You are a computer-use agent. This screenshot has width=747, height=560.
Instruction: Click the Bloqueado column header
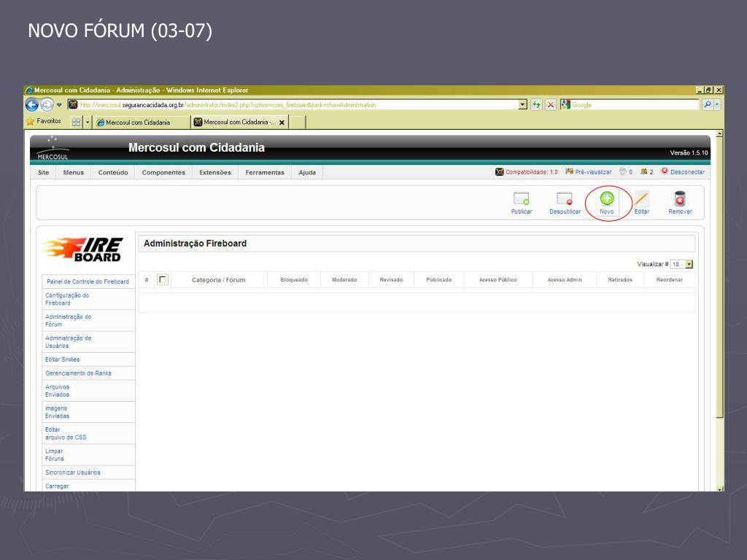tap(294, 280)
